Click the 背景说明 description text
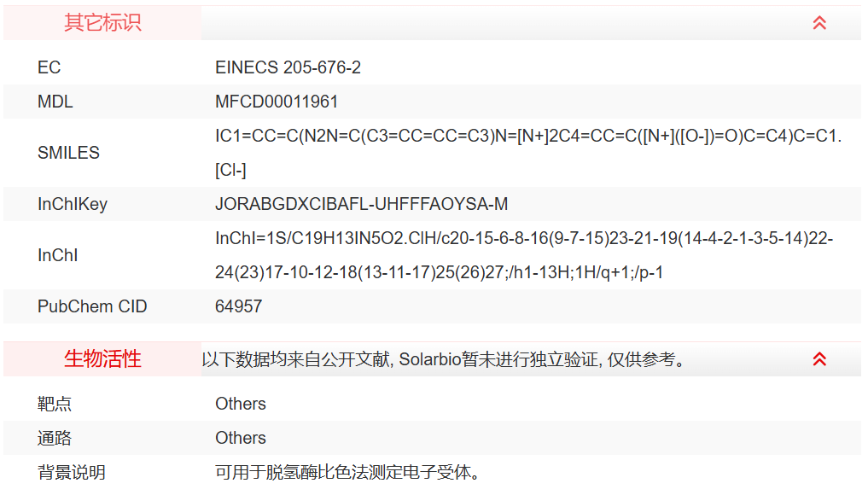The width and height of the screenshot is (868, 495). click(x=341, y=472)
